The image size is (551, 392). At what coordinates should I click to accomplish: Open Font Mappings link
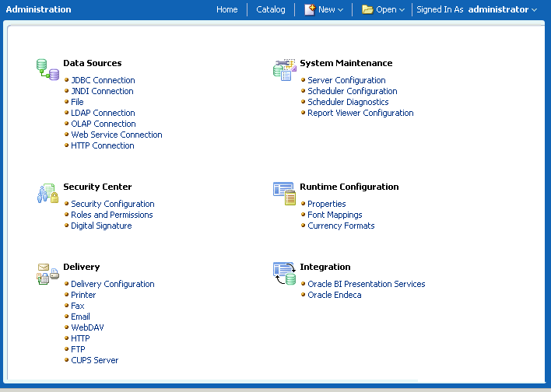pos(335,215)
